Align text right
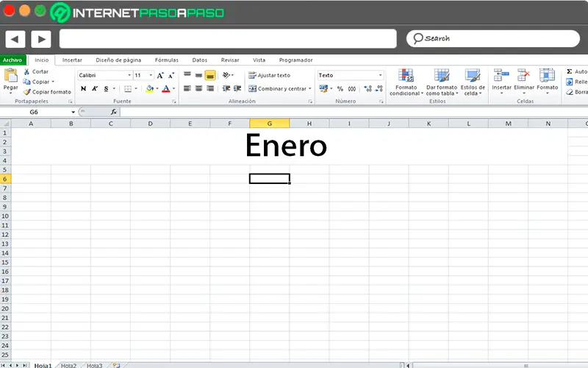Viewport: 588px width, 368px height. [x=210, y=88]
